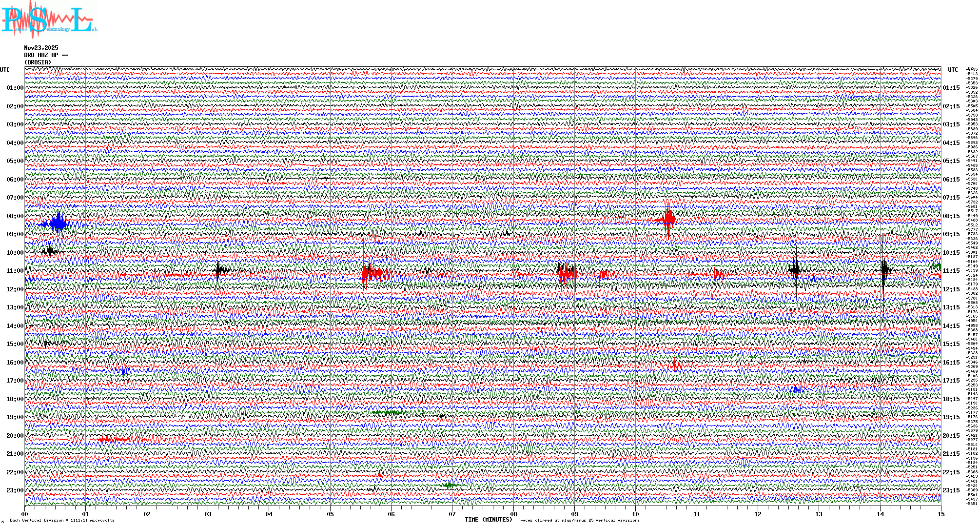This screenshot has width=980, height=527.
Task: Click the large blue burst near 08:00
Action: click(x=59, y=224)
